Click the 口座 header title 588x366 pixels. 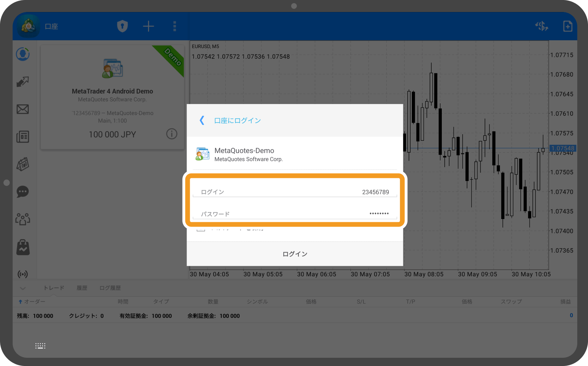[x=51, y=27]
